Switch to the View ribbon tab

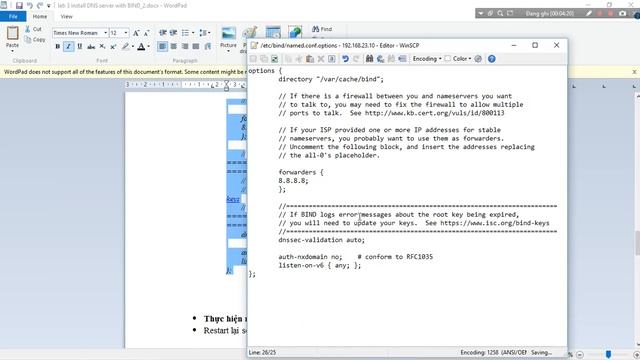tap(67, 16)
